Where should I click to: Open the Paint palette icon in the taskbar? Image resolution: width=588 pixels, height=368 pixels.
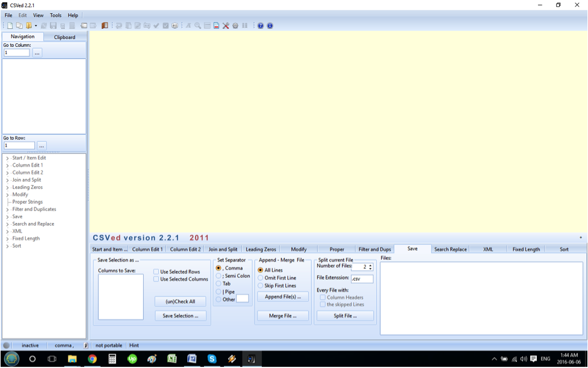coord(152,359)
